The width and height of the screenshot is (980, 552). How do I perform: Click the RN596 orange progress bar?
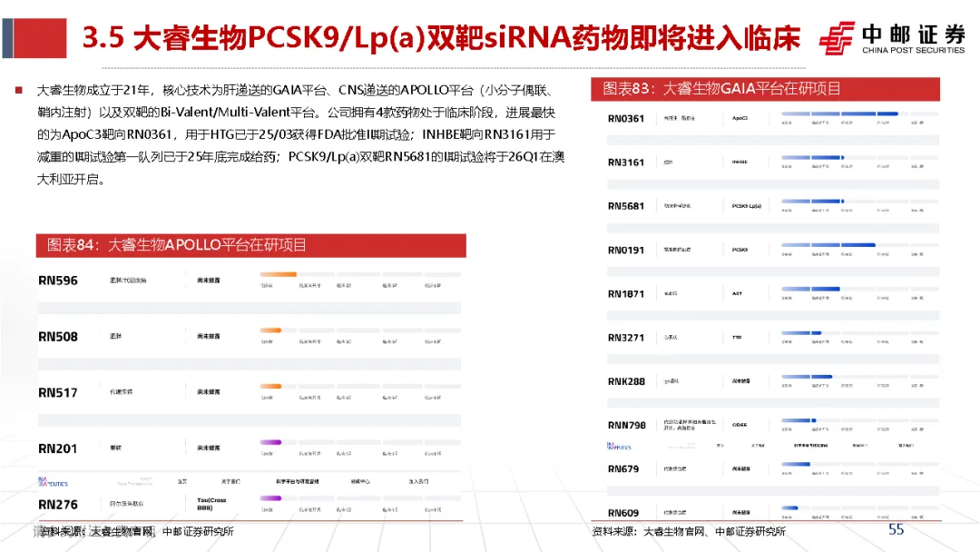click(x=279, y=274)
